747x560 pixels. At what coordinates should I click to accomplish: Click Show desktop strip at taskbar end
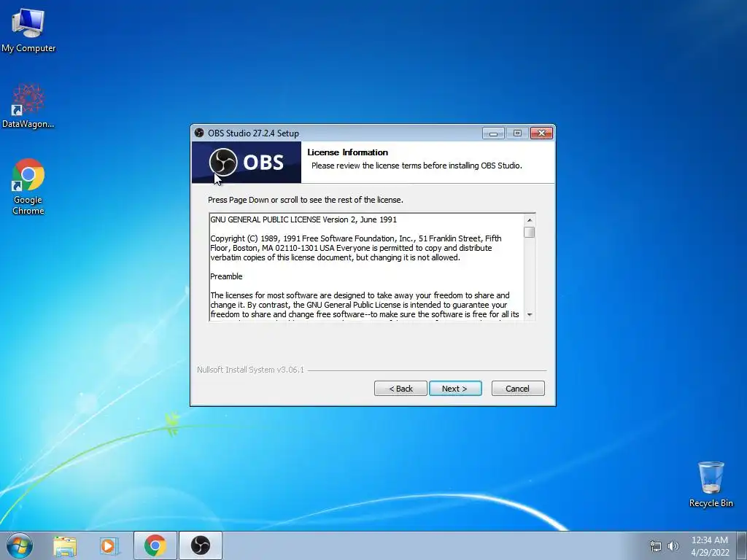point(742,545)
